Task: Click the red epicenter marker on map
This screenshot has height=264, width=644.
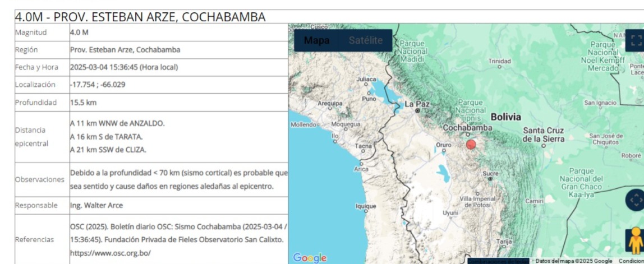Action: (471, 145)
